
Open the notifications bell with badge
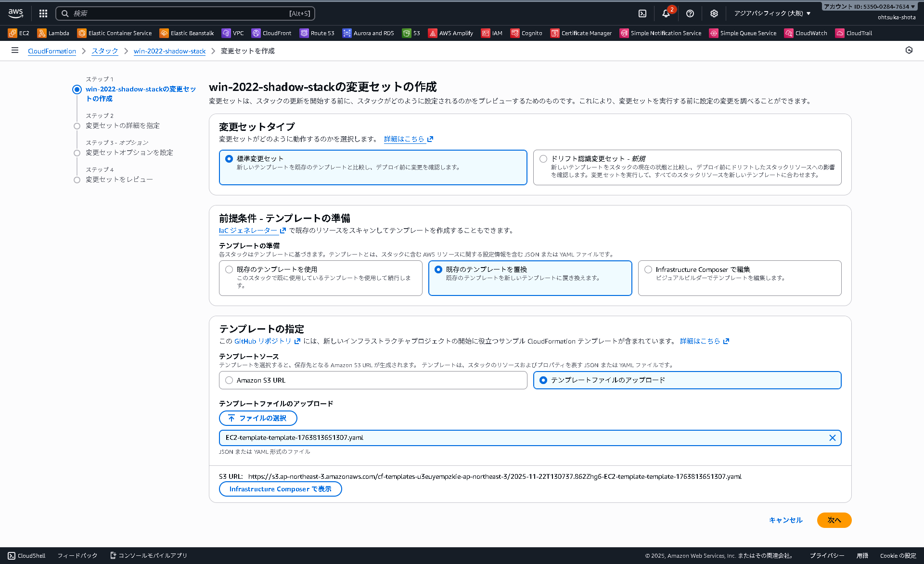[x=666, y=13]
